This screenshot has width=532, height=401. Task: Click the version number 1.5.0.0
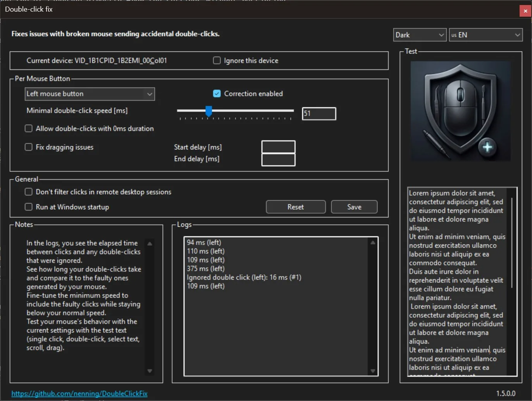click(506, 394)
